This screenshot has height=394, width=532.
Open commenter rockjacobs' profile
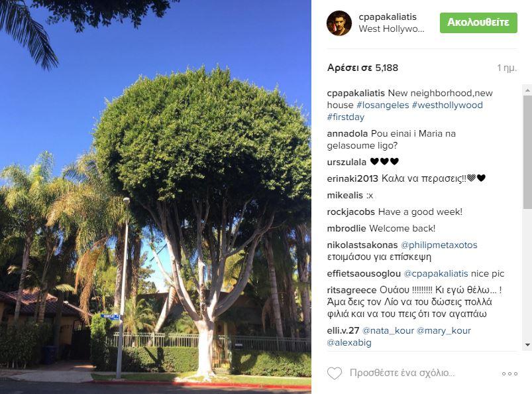click(x=351, y=212)
